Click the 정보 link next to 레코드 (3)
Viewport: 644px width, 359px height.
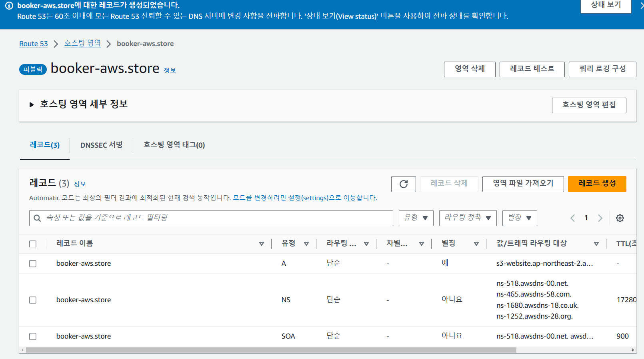[80, 184]
